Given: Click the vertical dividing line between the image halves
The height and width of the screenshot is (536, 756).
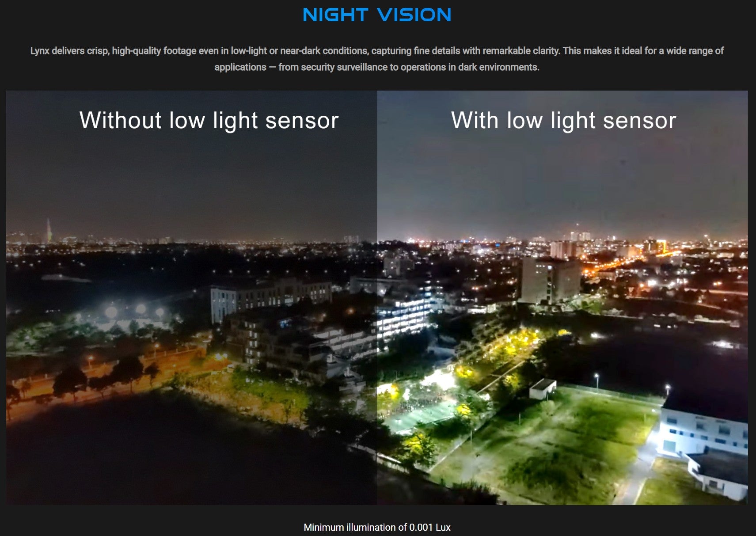Looking at the screenshot, I should [377, 297].
